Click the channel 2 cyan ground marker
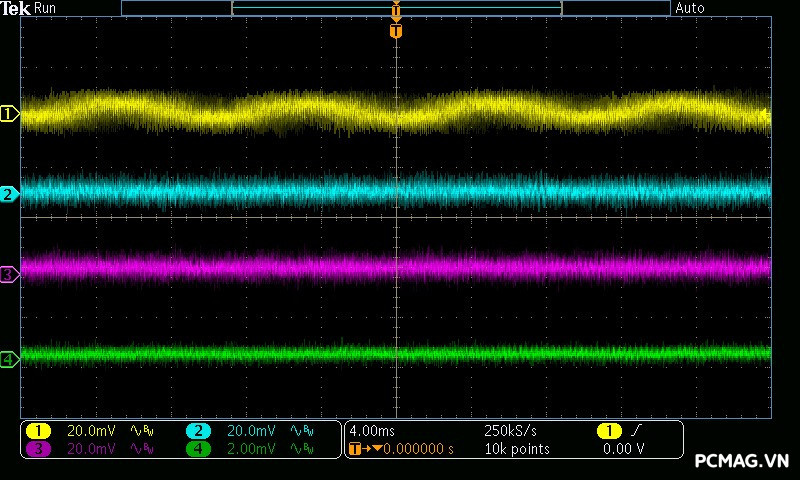This screenshot has height=480, width=800. (x=9, y=194)
